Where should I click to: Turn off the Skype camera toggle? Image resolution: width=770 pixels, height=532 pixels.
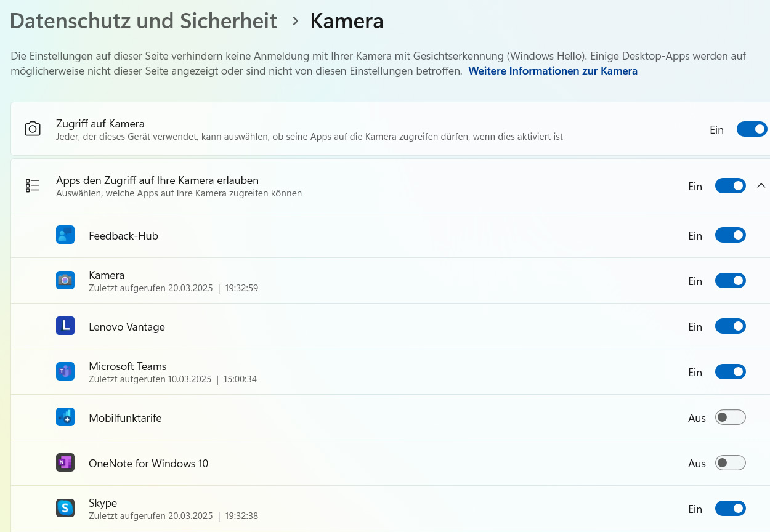click(x=731, y=509)
